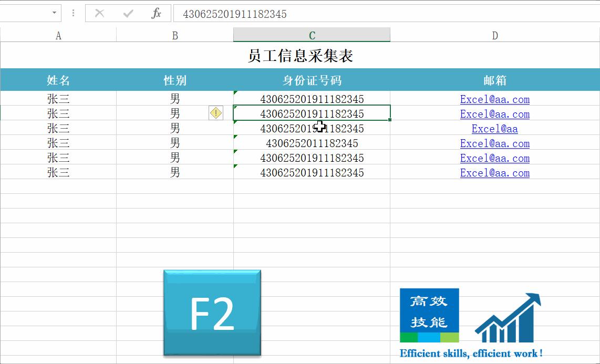600x364 pixels.
Task: Click the truncated Excel@aa hyperlink
Action: tap(494, 129)
